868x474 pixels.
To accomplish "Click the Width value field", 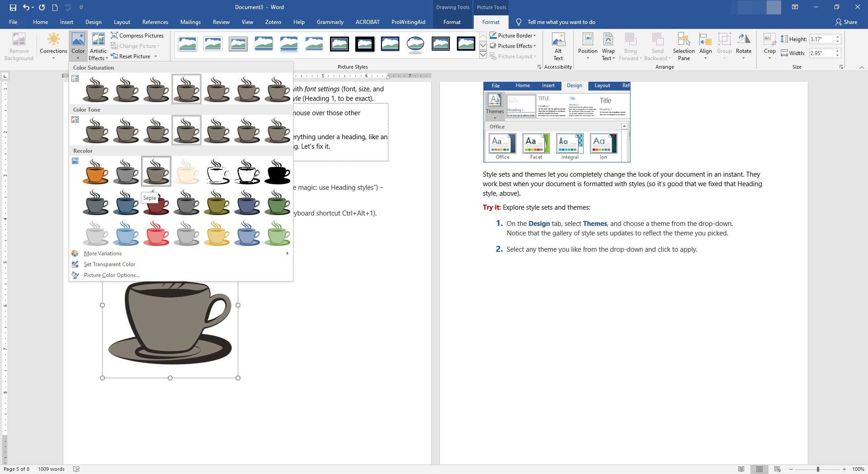I will pyautogui.click(x=821, y=53).
